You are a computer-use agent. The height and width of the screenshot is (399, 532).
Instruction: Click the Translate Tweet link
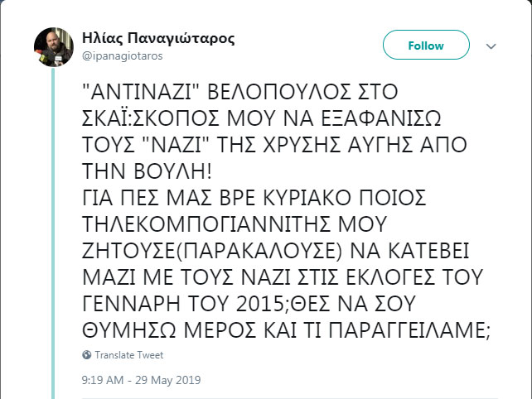128,354
